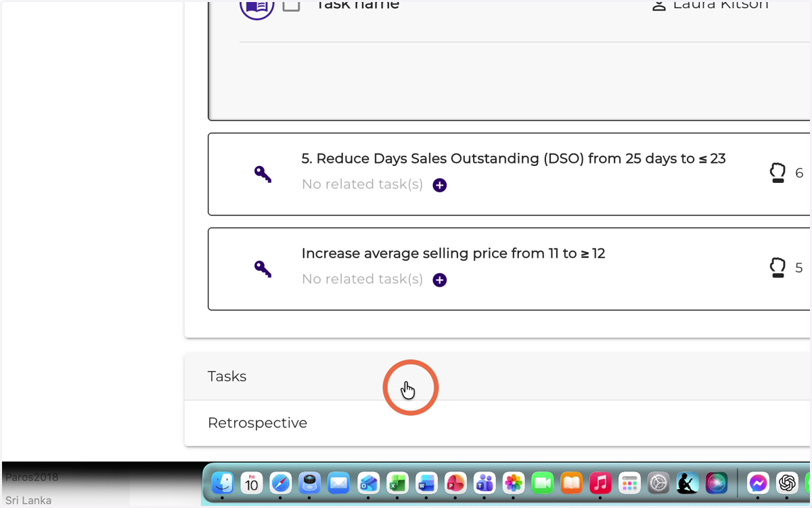Open System Settings from the Dock

click(x=658, y=483)
